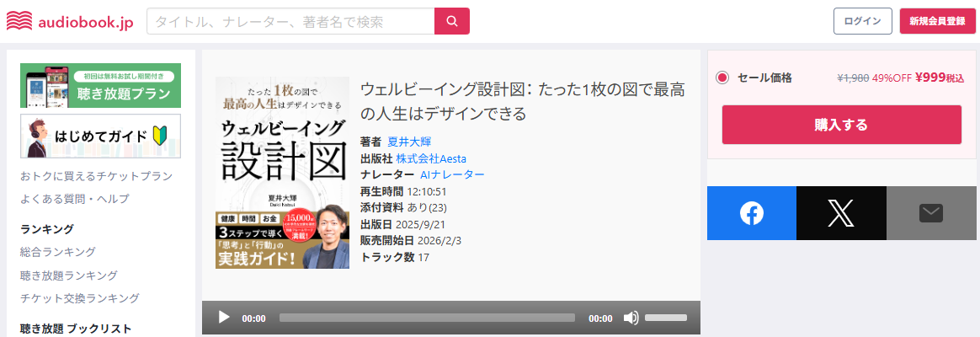Viewport: 980px width, 337px height.
Task: Open the audiobook.jp home logo
Action: 70,21
